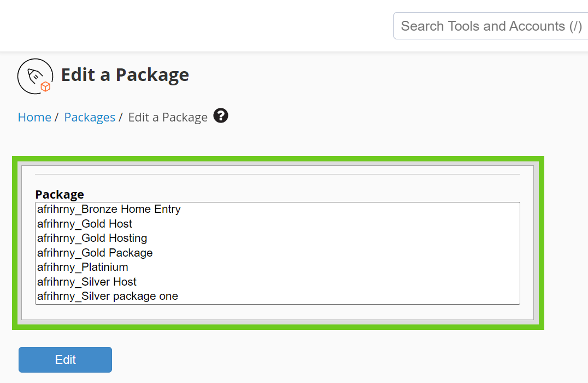Select afrihrny_Silver package one

coord(108,296)
